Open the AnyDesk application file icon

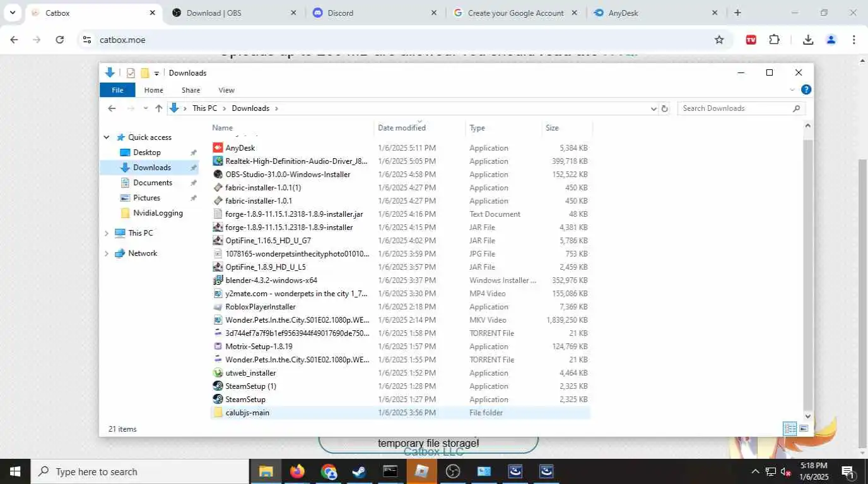pyautogui.click(x=218, y=147)
